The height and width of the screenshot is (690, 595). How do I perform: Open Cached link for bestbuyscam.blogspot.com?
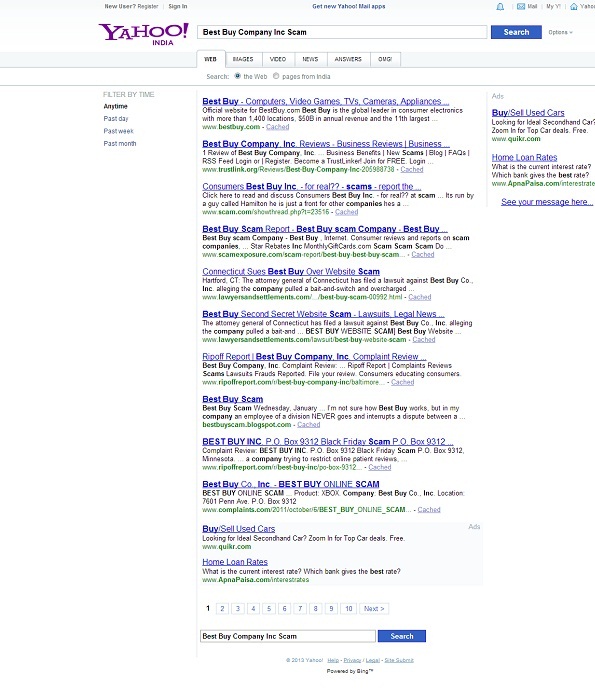pyautogui.click(x=309, y=425)
